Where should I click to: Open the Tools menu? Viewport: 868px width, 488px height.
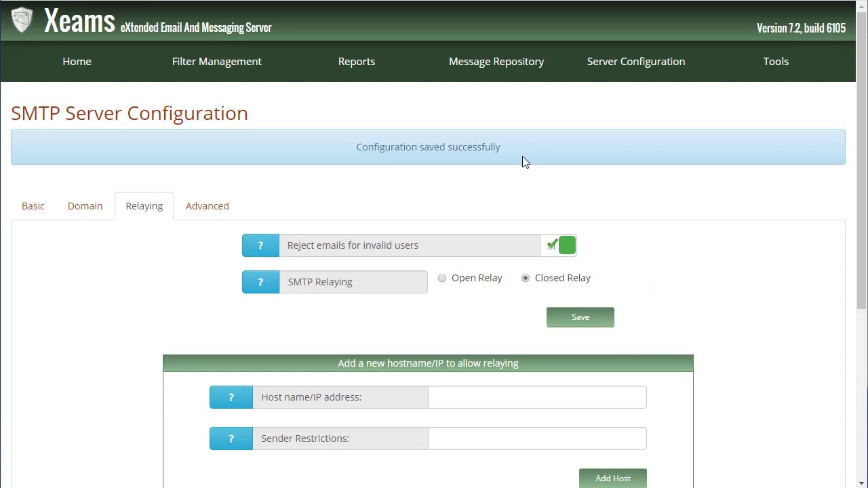coord(776,61)
